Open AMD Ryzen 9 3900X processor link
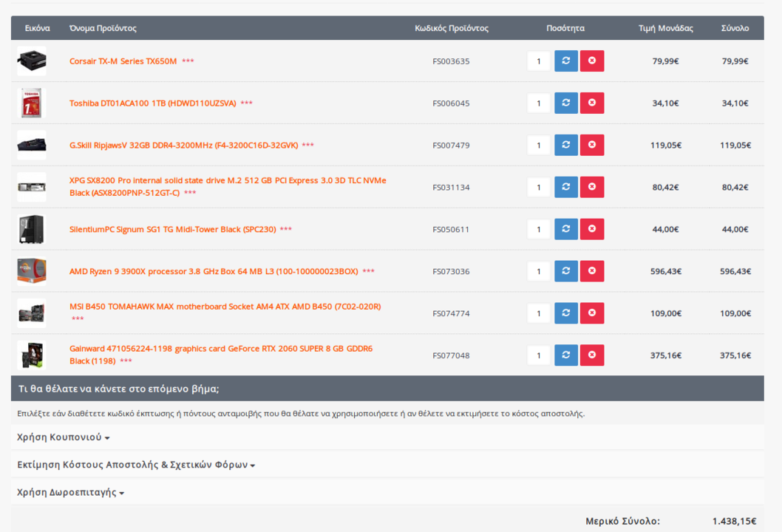The width and height of the screenshot is (782, 532). click(214, 271)
